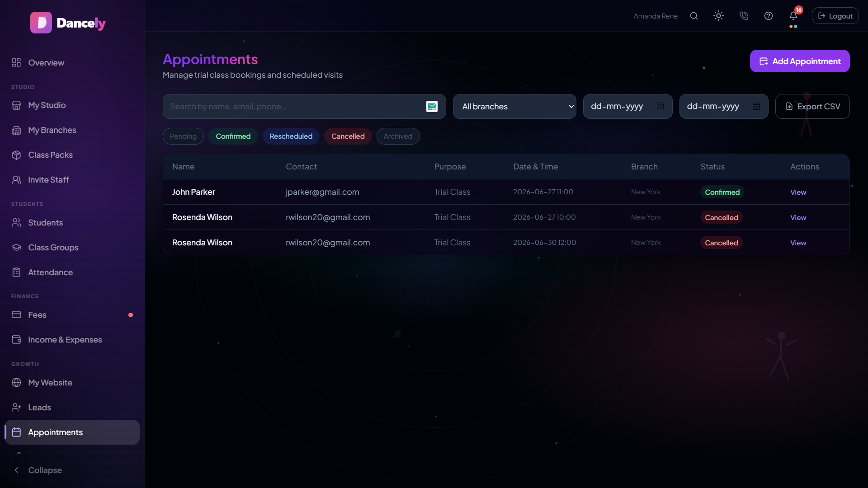Click the calendar-plus icon on Add Appointment
The width and height of the screenshot is (868, 488).
764,61
